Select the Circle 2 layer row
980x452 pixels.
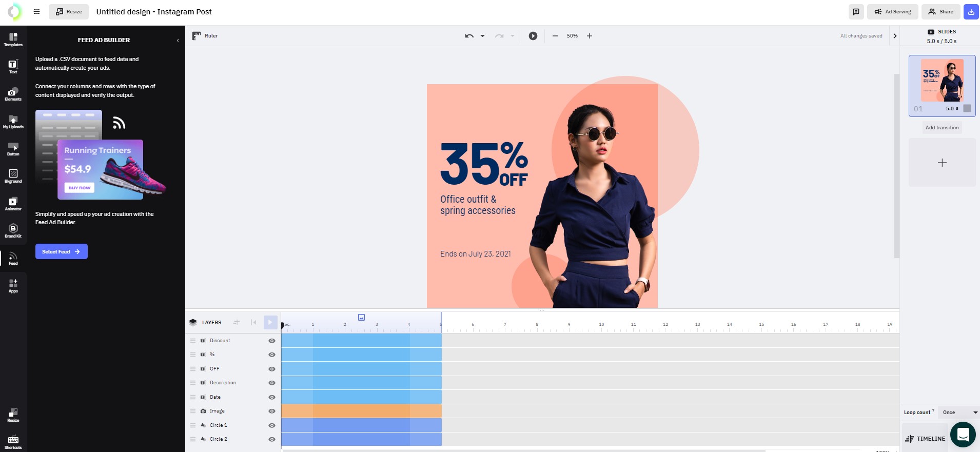[233, 439]
